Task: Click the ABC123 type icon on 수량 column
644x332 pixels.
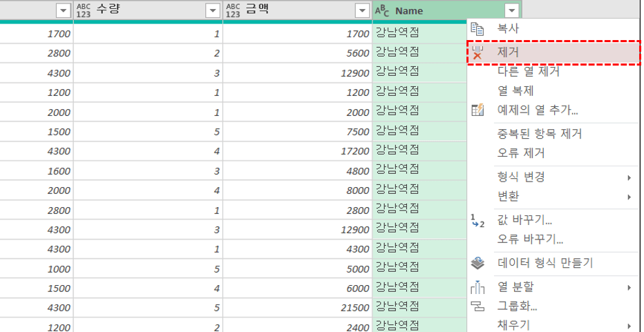Action: 84,10
